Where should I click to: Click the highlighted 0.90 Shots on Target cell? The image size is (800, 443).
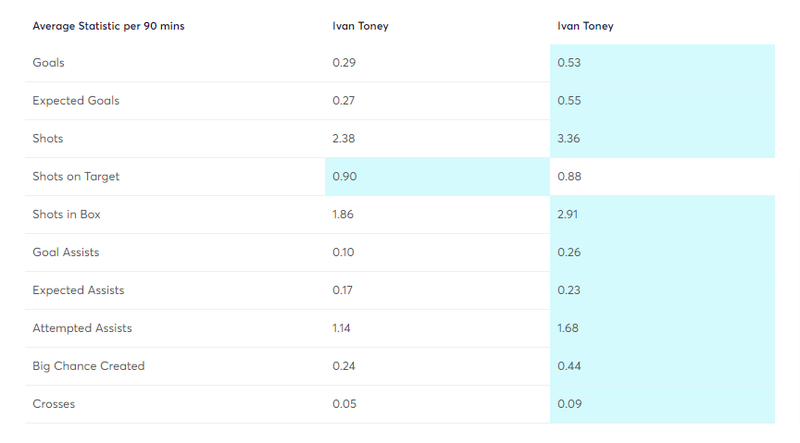pyautogui.click(x=437, y=177)
